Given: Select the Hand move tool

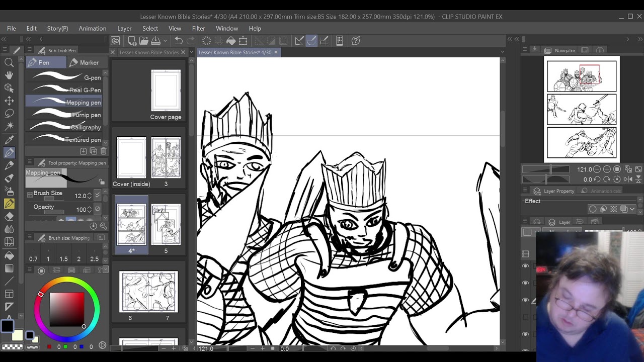Looking at the screenshot, I should click(x=9, y=75).
